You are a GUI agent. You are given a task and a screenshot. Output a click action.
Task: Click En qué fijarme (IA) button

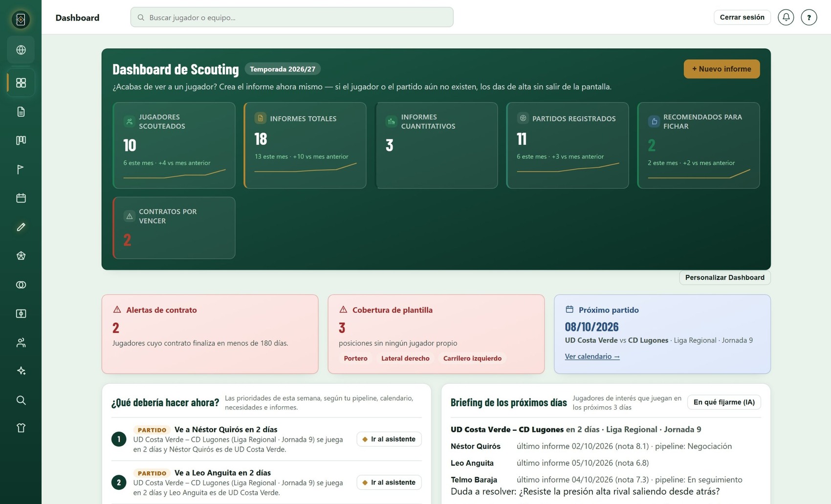coord(724,402)
